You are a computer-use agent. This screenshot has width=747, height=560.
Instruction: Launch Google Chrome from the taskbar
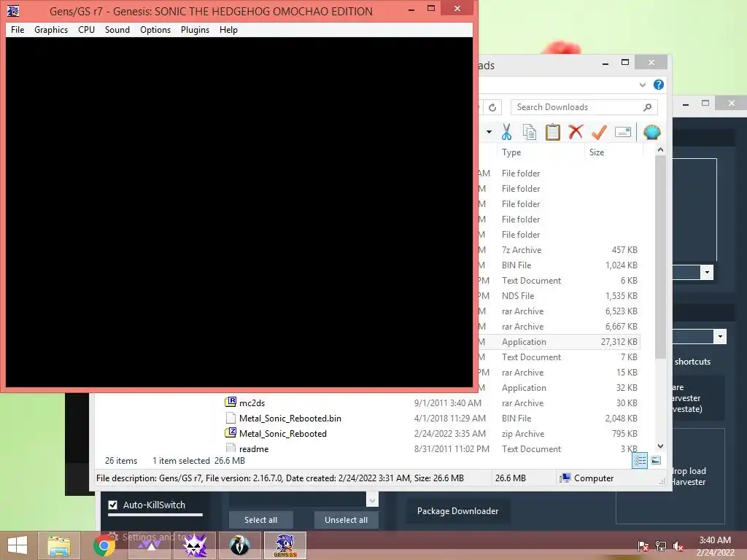coord(104,545)
